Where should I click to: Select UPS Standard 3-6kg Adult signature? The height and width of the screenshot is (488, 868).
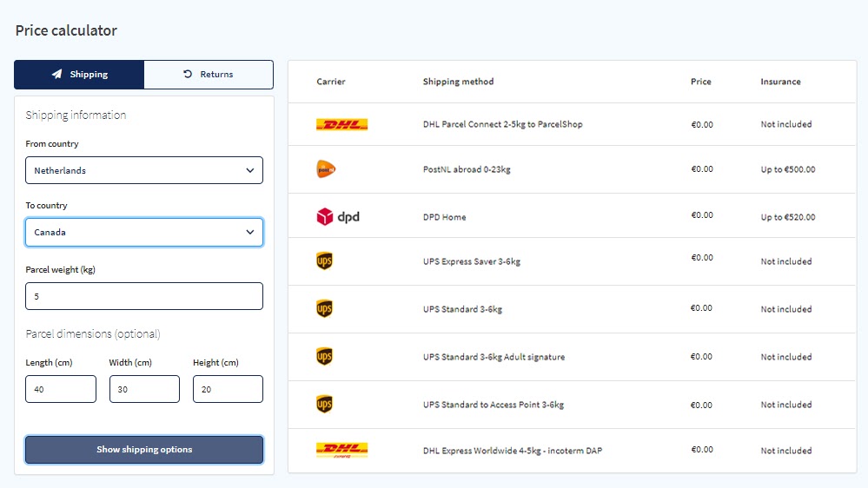(x=494, y=357)
